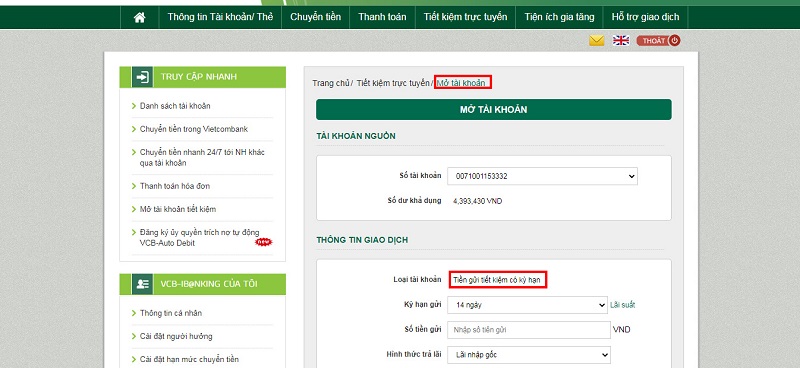The width and height of the screenshot is (800, 368).
Task: Click Mở tài khoản breadcrumb link
Action: 461,83
